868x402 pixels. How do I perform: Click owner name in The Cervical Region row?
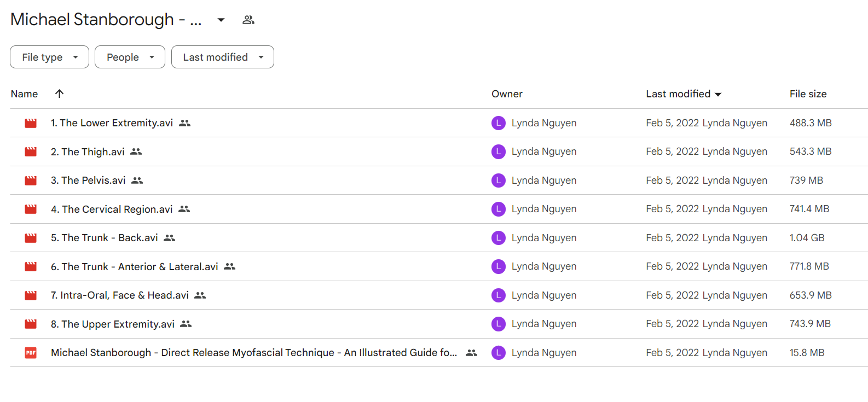click(544, 209)
